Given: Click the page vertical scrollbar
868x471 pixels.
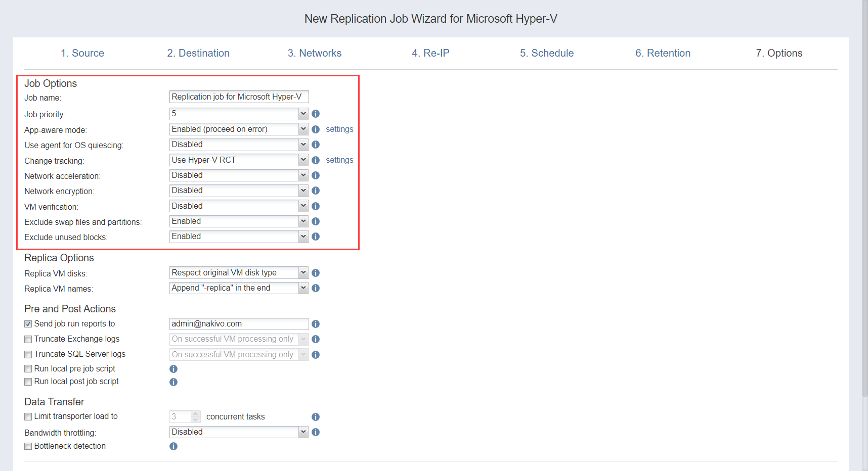Looking at the screenshot, I should coord(865,202).
